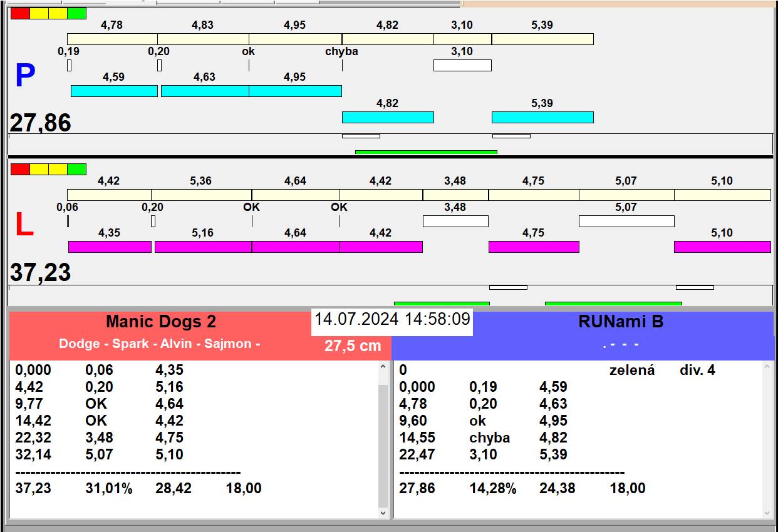Click scroll-down arrow in Manic Dogs 2 results
This screenshot has width=778, height=532.
coord(383,513)
